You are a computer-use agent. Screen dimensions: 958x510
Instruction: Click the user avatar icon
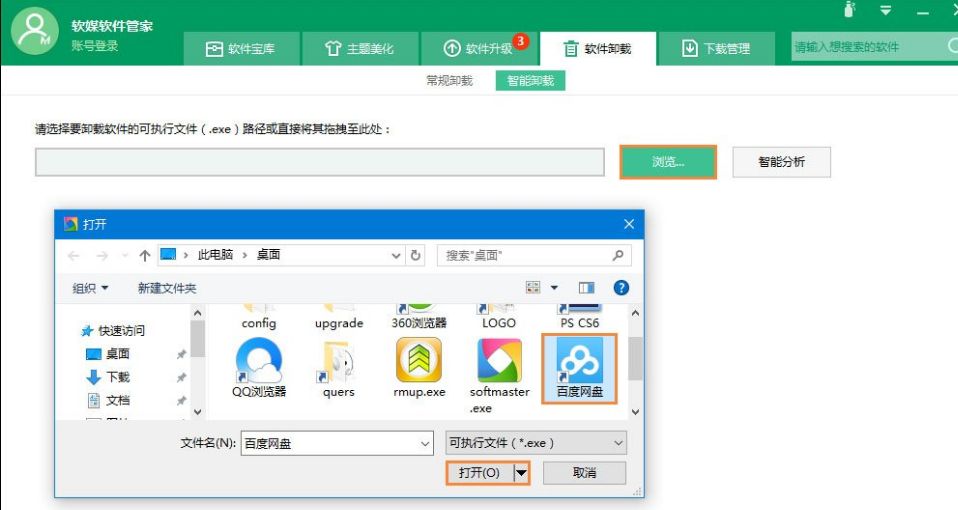click(35, 32)
